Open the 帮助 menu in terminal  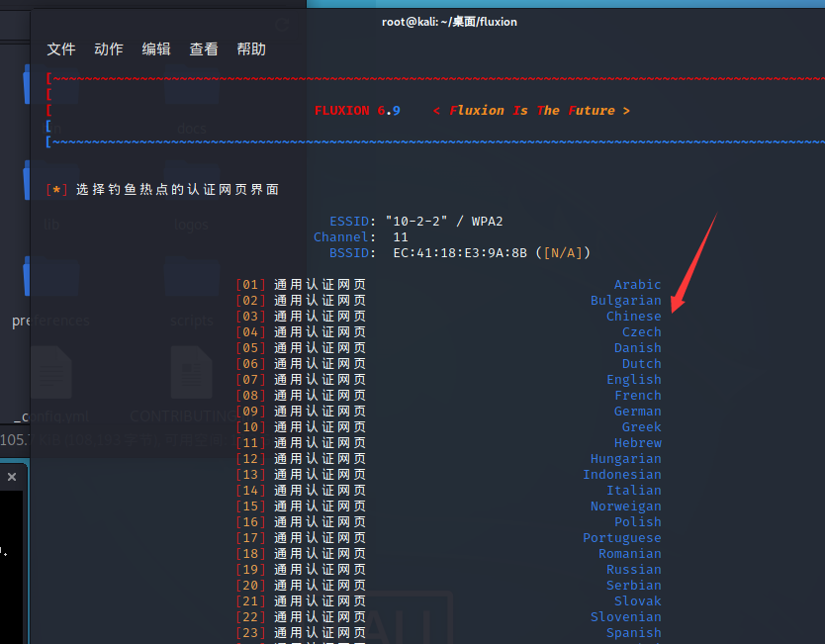click(x=251, y=48)
